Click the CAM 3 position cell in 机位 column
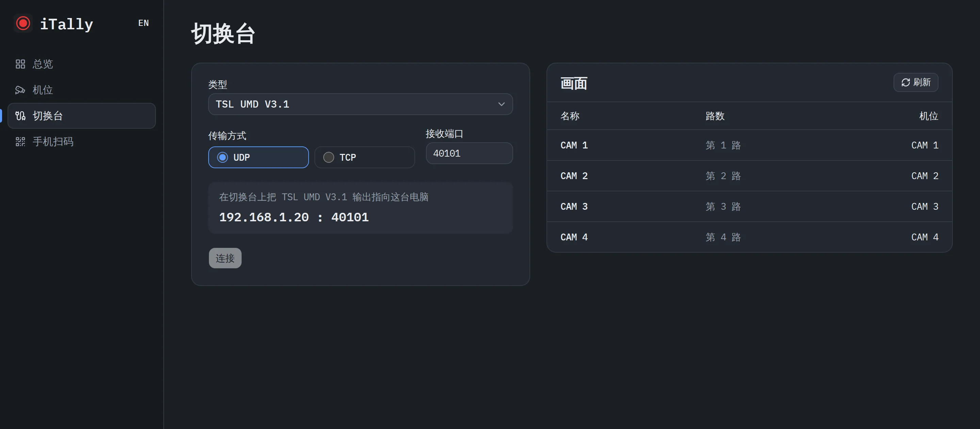This screenshot has width=980, height=429. pos(925,207)
